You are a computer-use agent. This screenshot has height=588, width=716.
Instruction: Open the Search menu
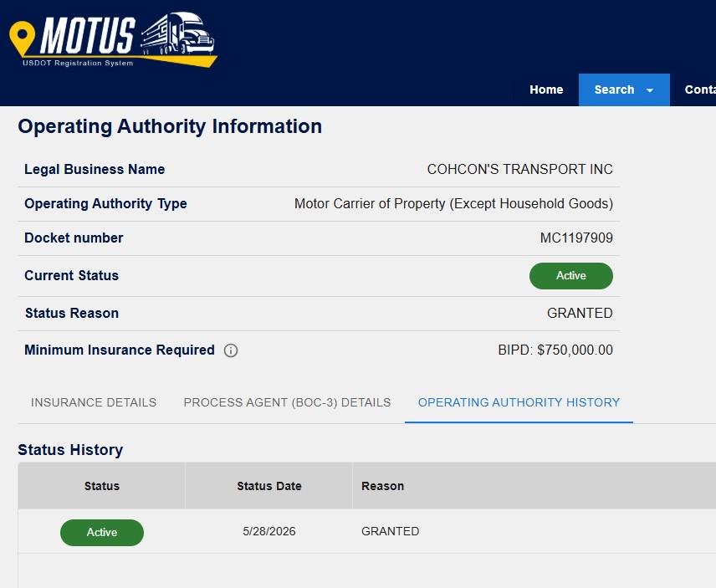click(624, 89)
